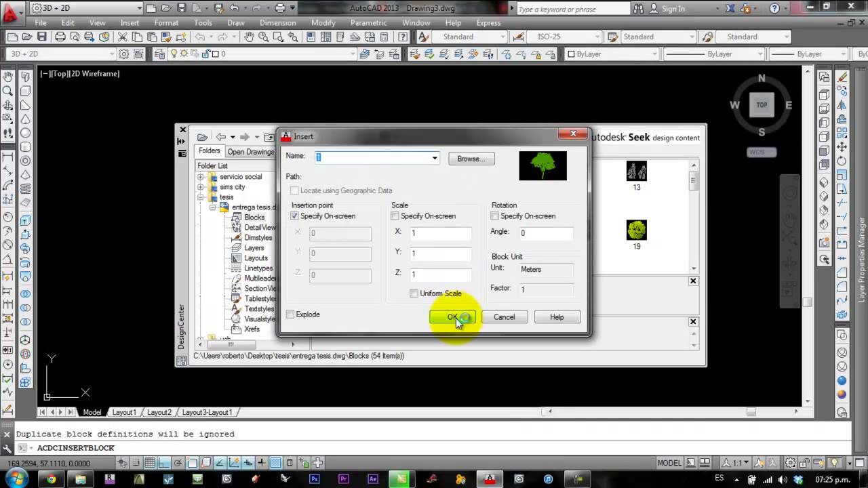Viewport: 868px width, 488px height.
Task: Click the Plot Preview icon in standard toolbar
Action: (x=75, y=37)
